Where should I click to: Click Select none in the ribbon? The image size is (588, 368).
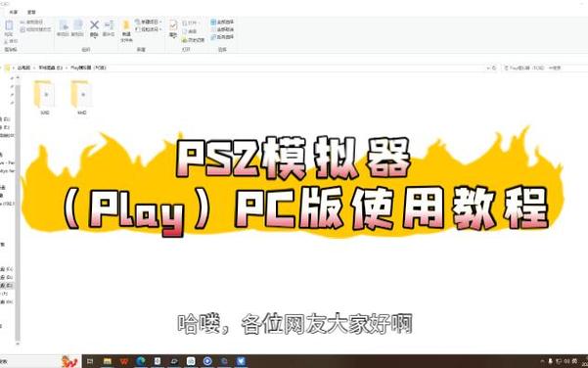pos(222,29)
